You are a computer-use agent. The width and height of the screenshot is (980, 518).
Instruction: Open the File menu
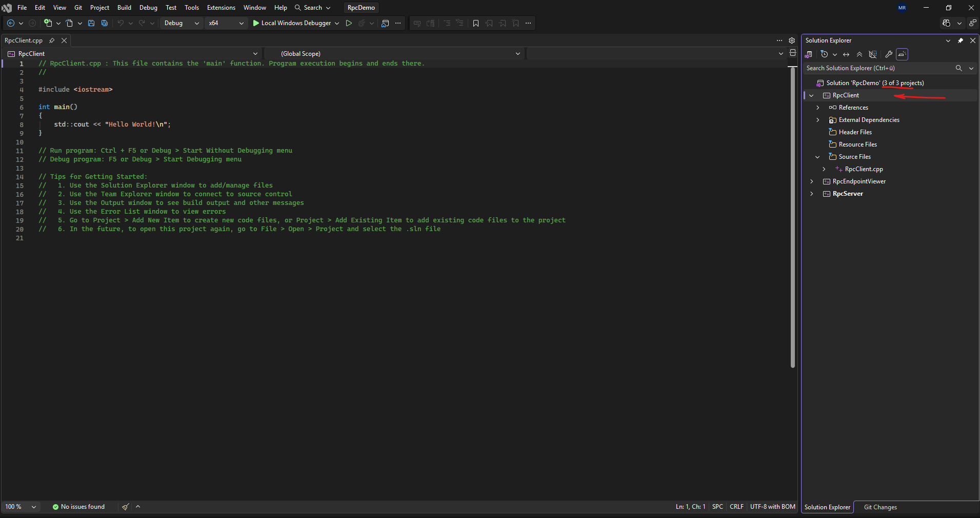pyautogui.click(x=22, y=8)
